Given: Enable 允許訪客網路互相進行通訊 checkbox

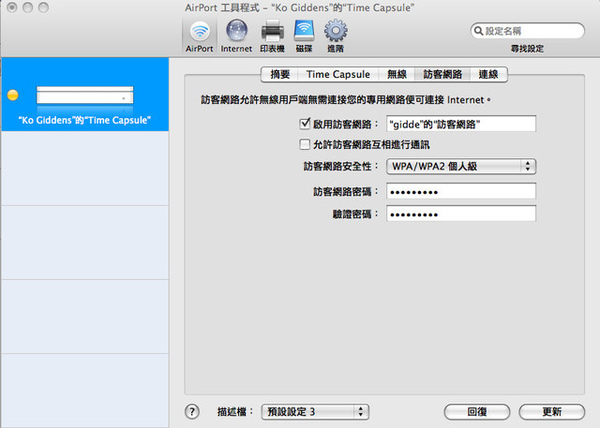Looking at the screenshot, I should point(305,145).
